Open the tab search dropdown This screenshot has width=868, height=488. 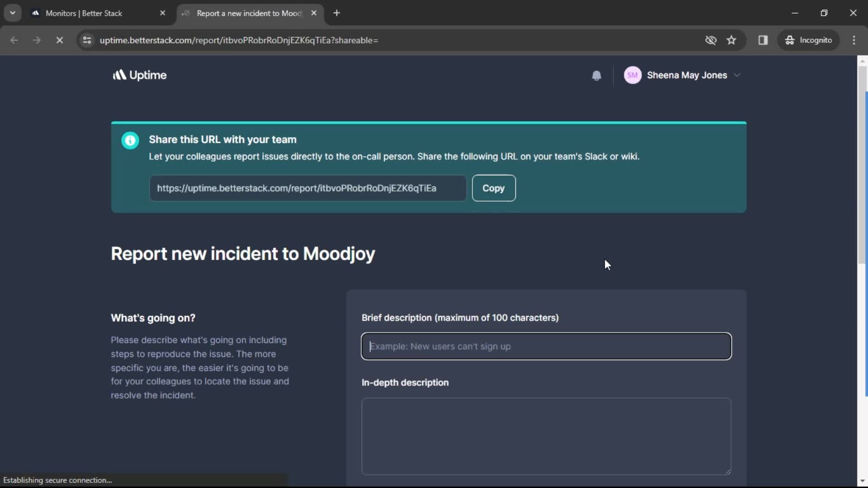[x=13, y=13]
